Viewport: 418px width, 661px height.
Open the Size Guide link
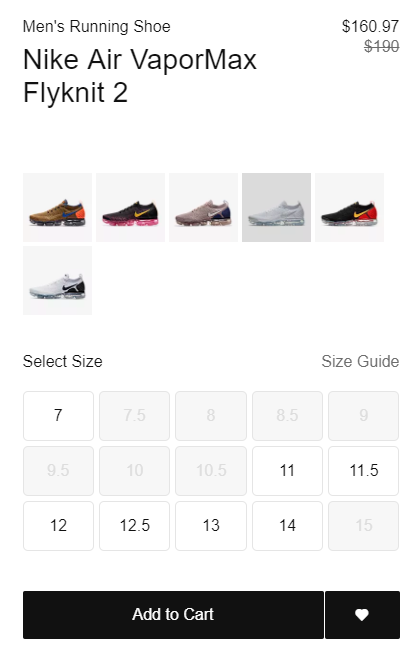pyautogui.click(x=360, y=361)
